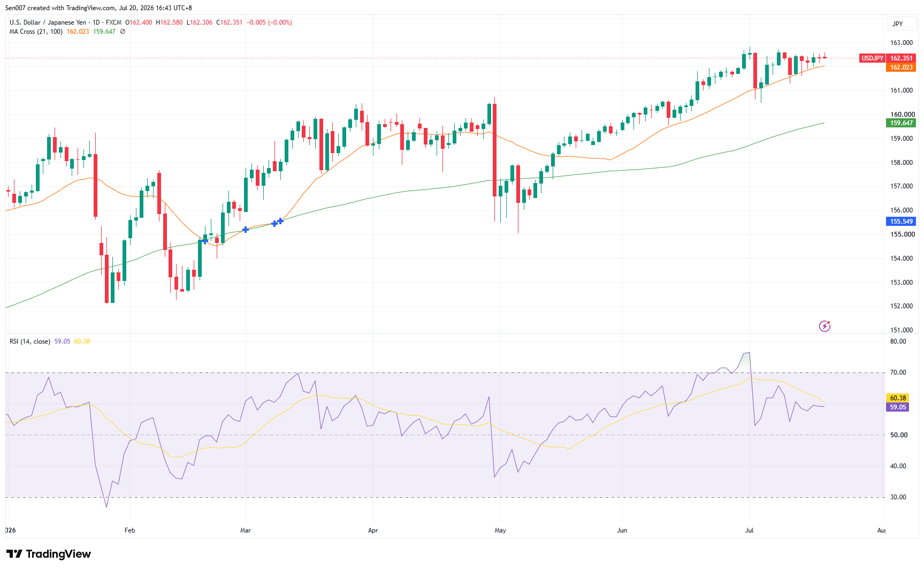
Task: Click the USDJPY red price tag
Action: (872, 58)
